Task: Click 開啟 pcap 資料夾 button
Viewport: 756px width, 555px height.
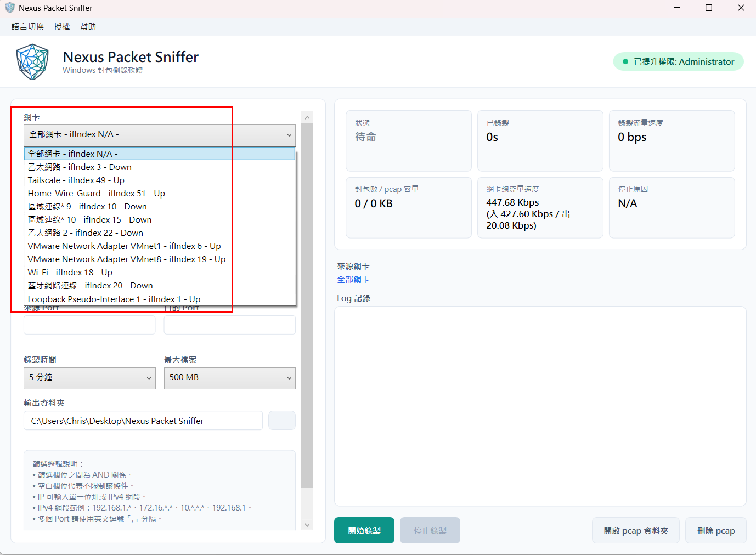Action: pos(636,530)
